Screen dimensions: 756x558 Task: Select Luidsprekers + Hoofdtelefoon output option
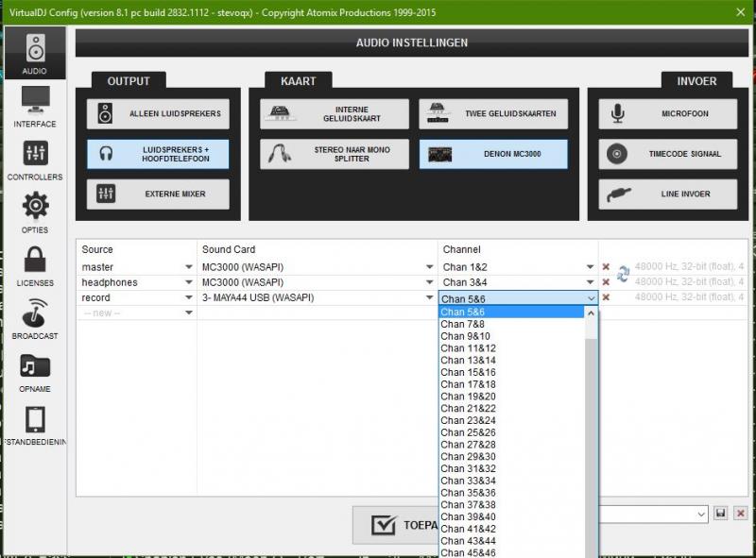pos(158,154)
